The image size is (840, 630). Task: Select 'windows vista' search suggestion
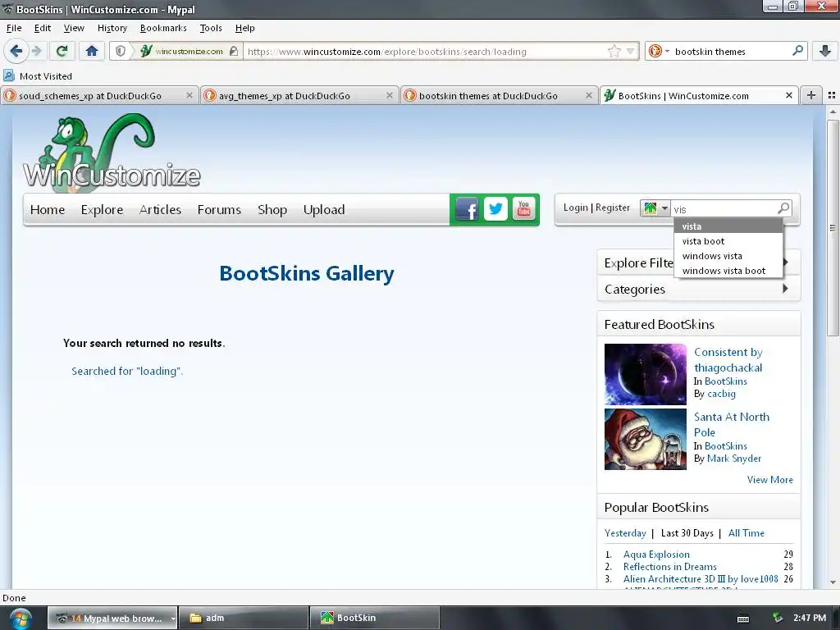(728, 256)
